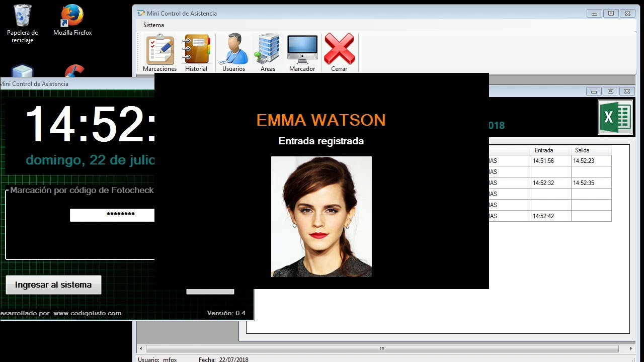The width and height of the screenshot is (644, 362).
Task: Click the Ingresar al sistema button
Action: [x=53, y=285]
